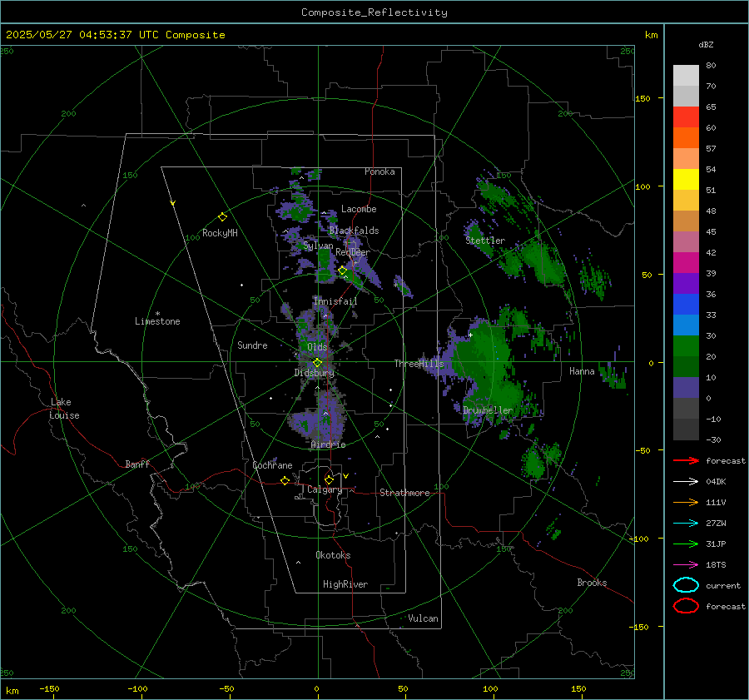Image resolution: width=749 pixels, height=700 pixels.
Task: Click the Hanna city label
Action: [582, 371]
